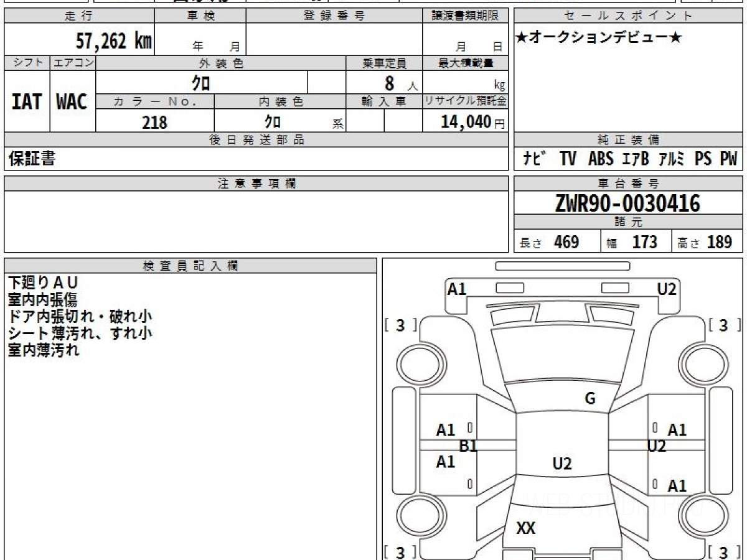747x560 pixels.
Task: Select the note シート薄汚れ、すれ小
Action: [x=80, y=334]
